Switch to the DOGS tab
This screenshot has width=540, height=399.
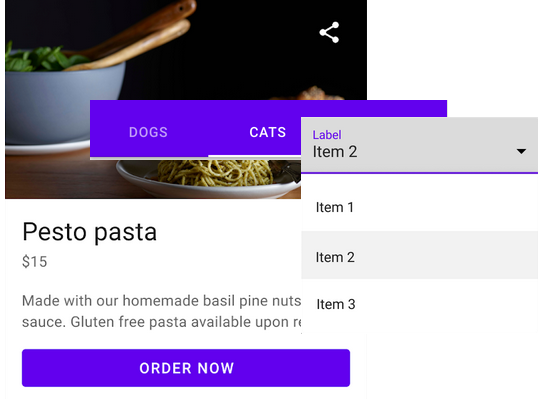148,132
